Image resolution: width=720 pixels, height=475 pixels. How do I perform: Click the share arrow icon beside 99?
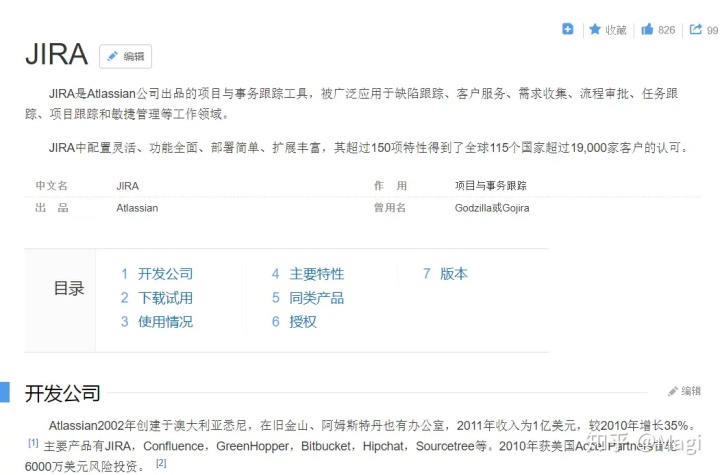click(696, 29)
